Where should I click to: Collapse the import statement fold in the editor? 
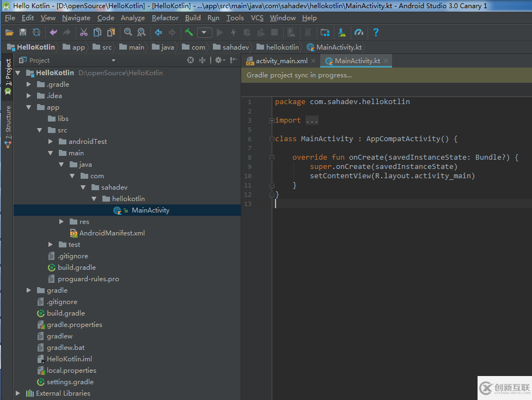(x=271, y=120)
